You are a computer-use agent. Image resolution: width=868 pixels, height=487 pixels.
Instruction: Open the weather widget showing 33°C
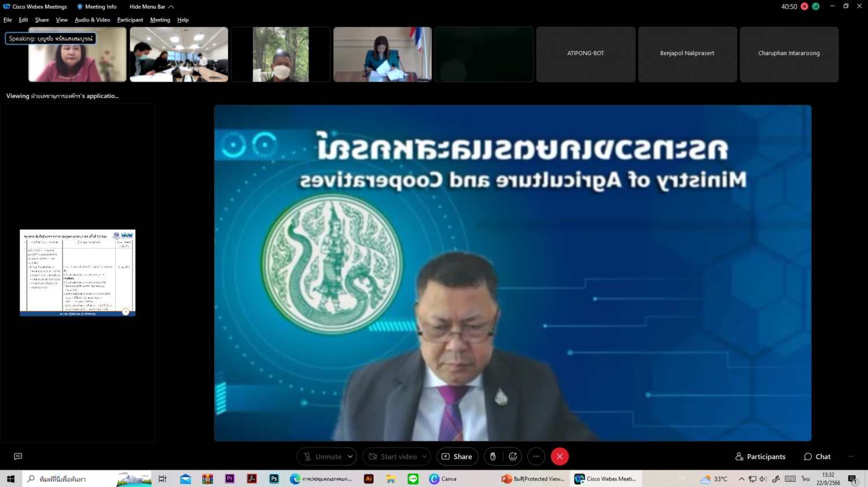[713, 479]
